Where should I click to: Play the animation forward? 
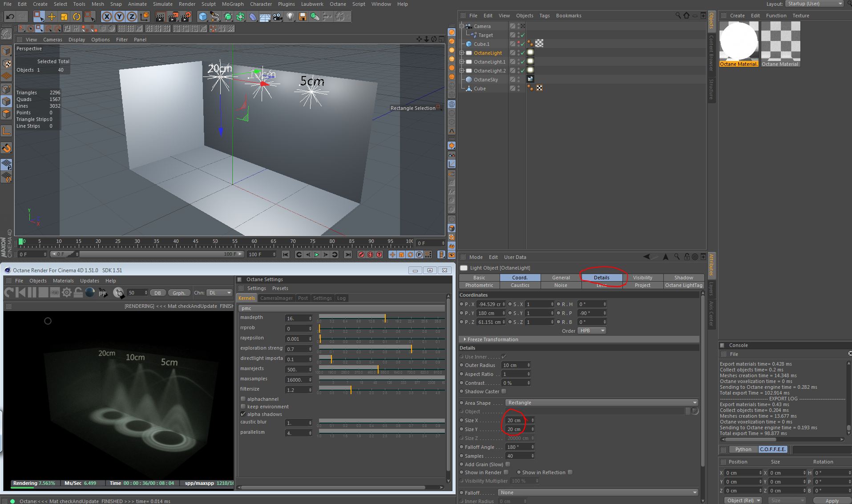pyautogui.click(x=317, y=254)
